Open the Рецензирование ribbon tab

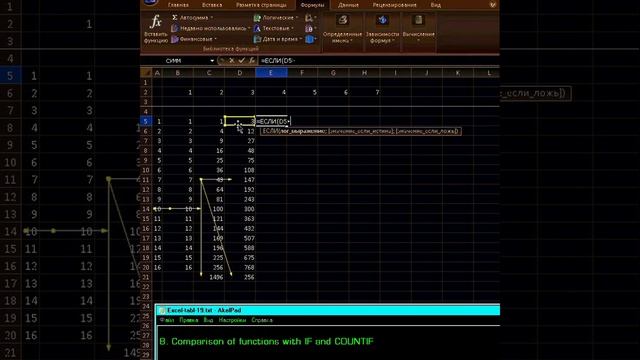coord(394,5)
